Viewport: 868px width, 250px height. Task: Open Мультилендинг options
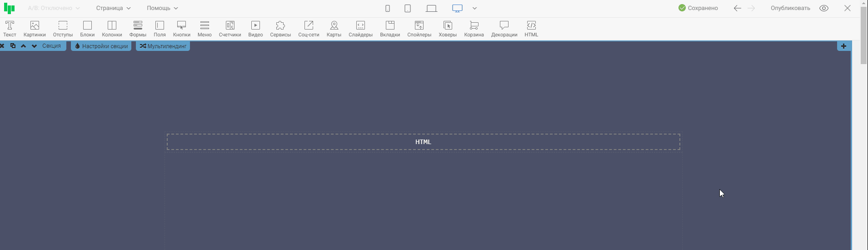pos(163,46)
